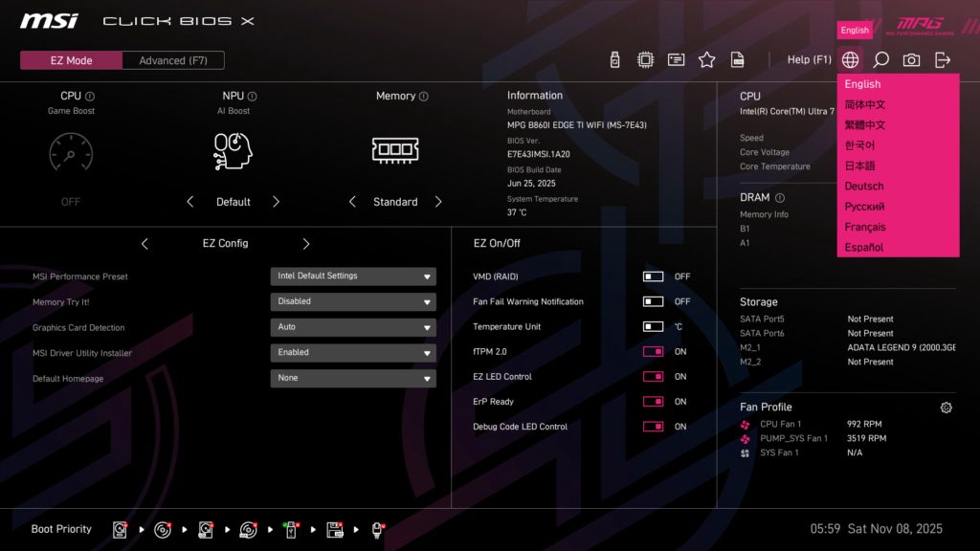Switch to Advanced (F7) mode tab
The width and height of the screenshot is (980, 551).
pos(172,59)
